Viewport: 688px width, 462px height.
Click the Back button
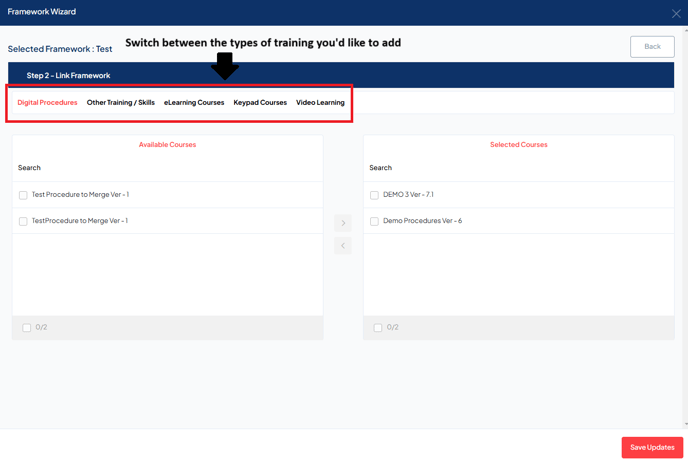tap(652, 47)
